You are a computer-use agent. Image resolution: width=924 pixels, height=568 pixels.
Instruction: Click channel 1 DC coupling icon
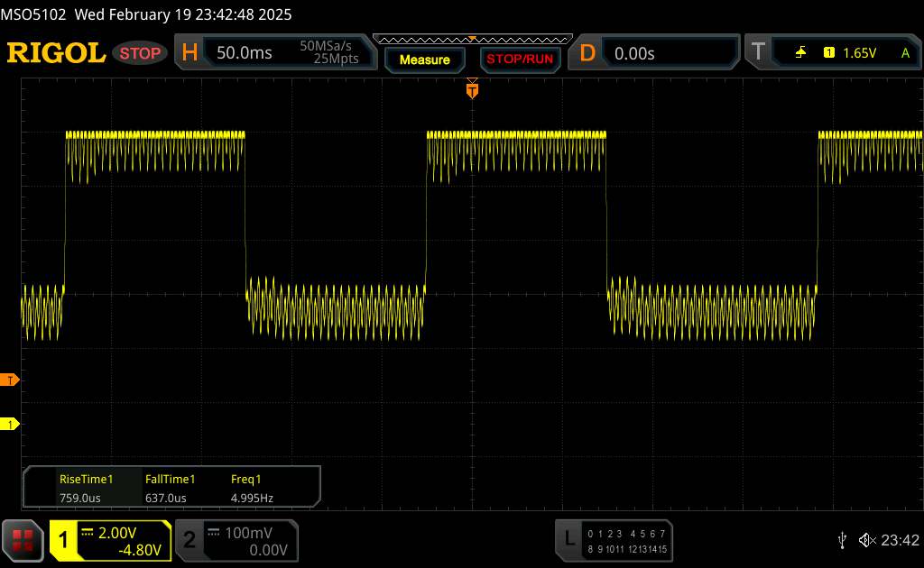pos(88,532)
